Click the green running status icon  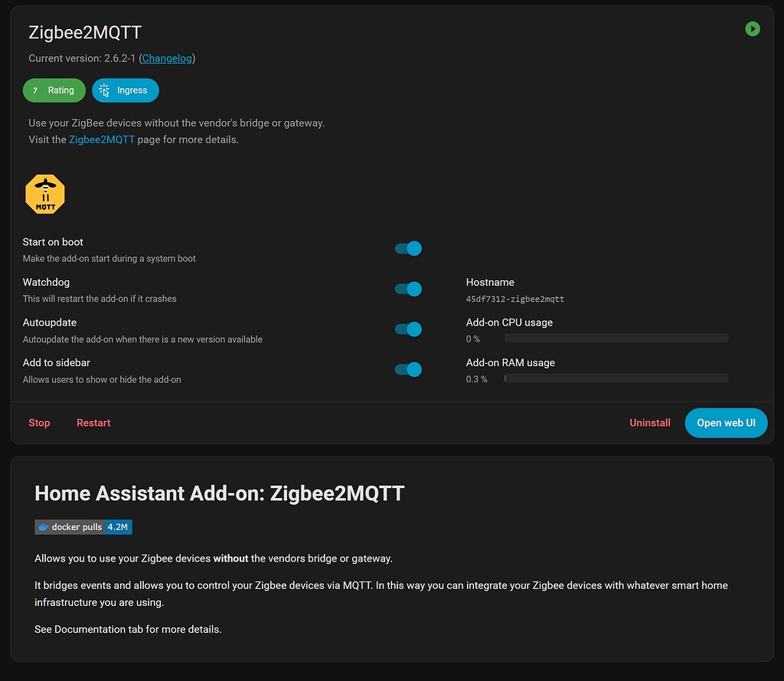pos(752,29)
